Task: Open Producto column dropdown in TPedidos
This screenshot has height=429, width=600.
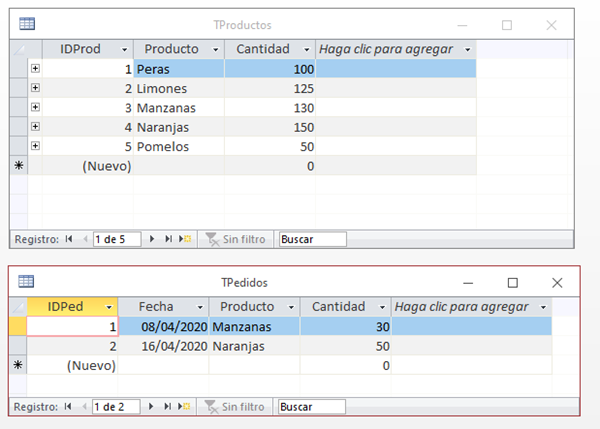Action: pyautogui.click(x=291, y=307)
